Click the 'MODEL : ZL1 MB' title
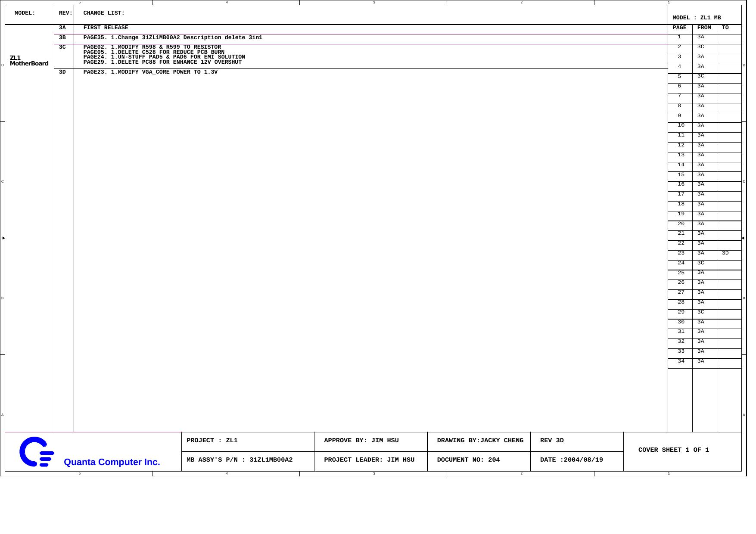 click(697, 18)
